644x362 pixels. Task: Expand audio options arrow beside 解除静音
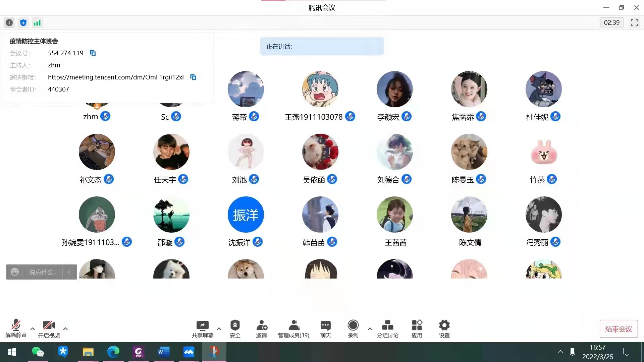click(33, 329)
